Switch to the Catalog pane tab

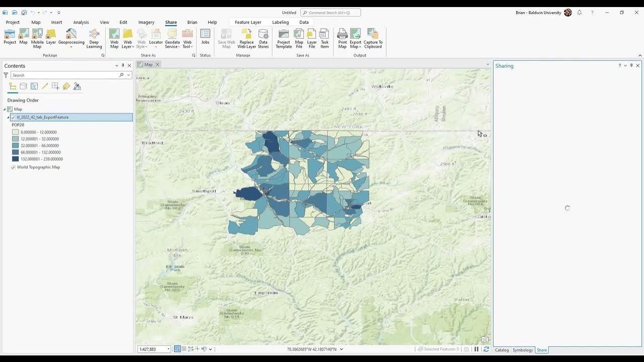(x=502, y=350)
